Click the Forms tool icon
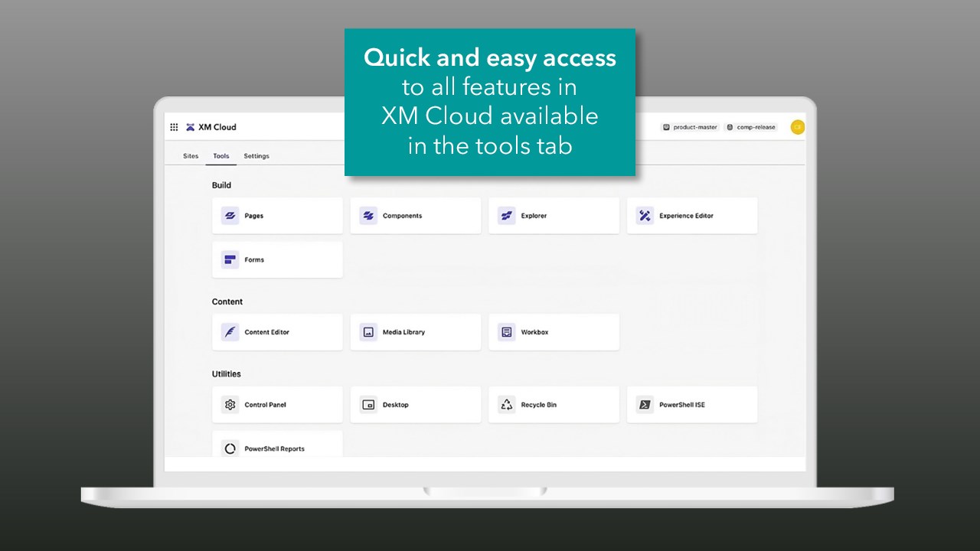 230,259
